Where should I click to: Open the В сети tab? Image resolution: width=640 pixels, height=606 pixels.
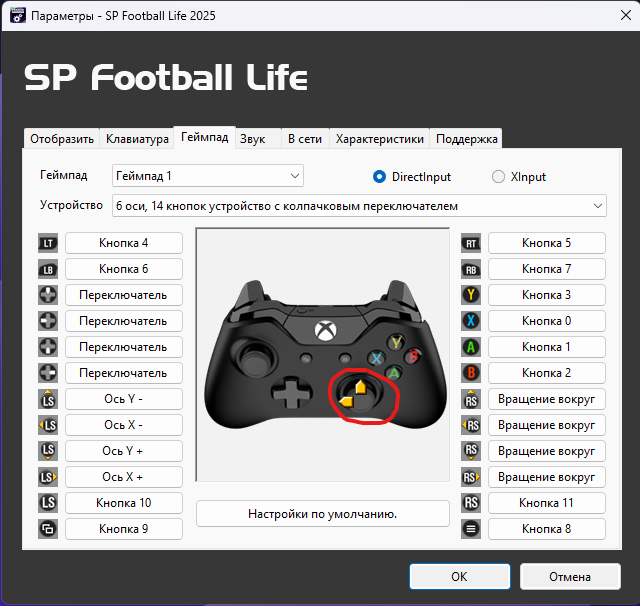[305, 139]
